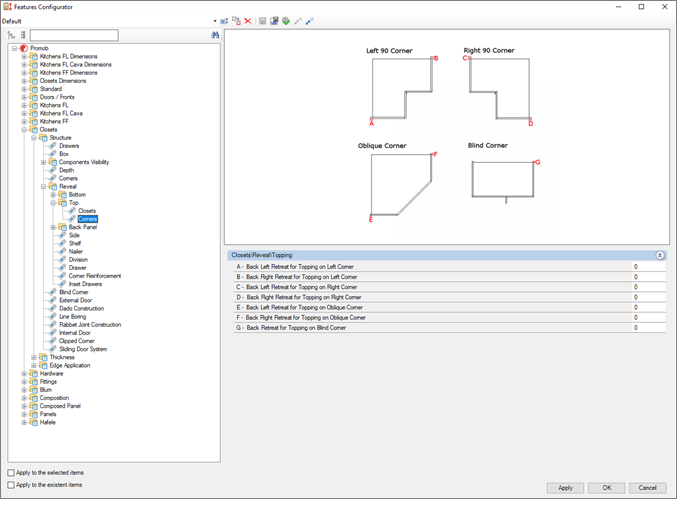Open the Default configuration dropdown

[x=215, y=21]
